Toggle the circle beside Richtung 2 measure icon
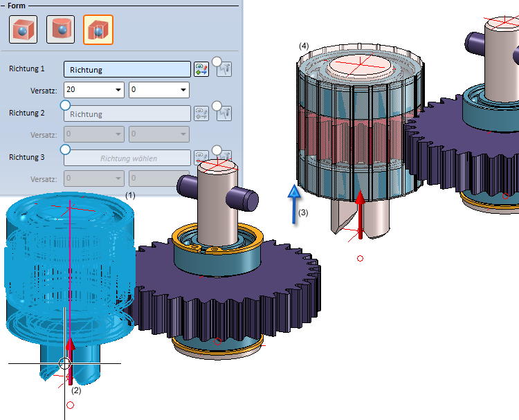 coord(217,106)
